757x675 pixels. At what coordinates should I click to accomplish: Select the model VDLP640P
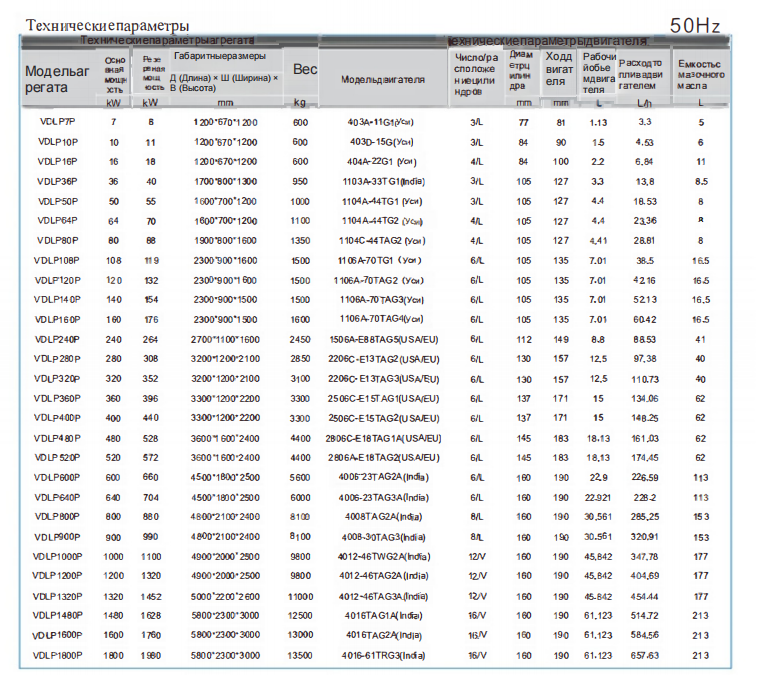click(x=57, y=497)
